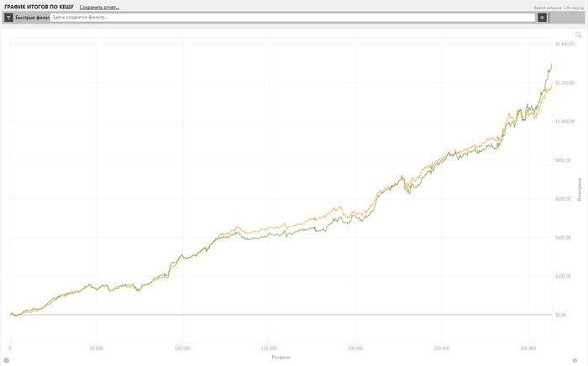Click the $0,00 axis label
The width and height of the screenshot is (588, 366).
(x=560, y=315)
